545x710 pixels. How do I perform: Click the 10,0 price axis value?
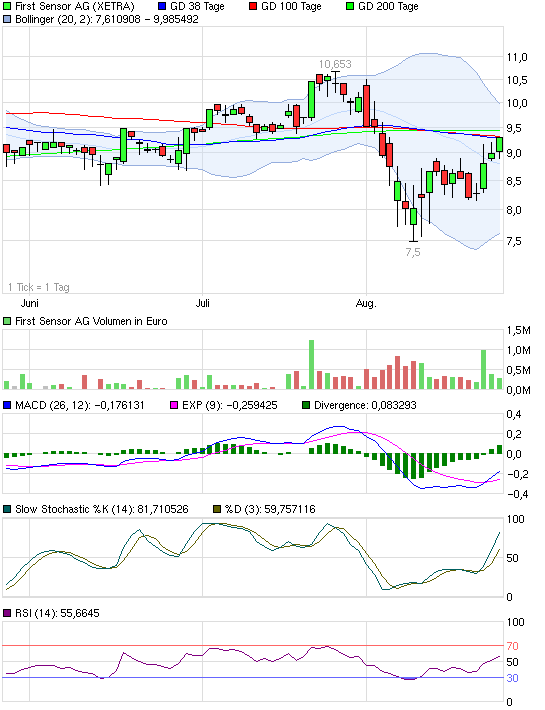(517, 103)
